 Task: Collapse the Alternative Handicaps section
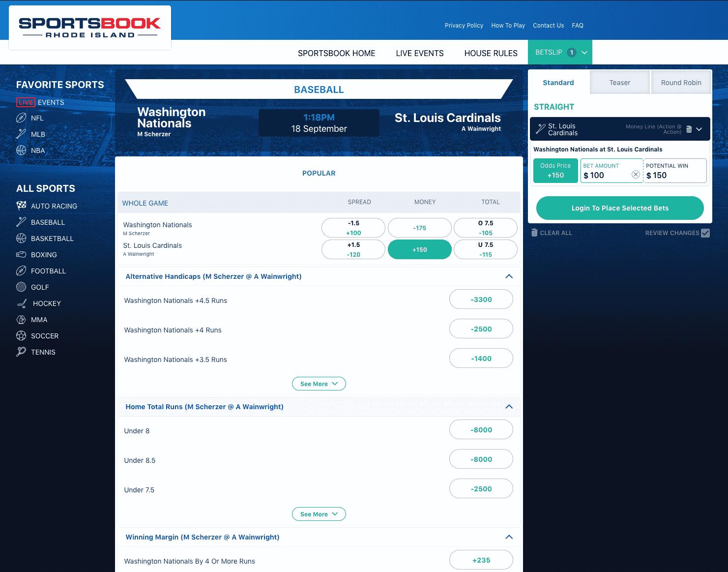[509, 276]
